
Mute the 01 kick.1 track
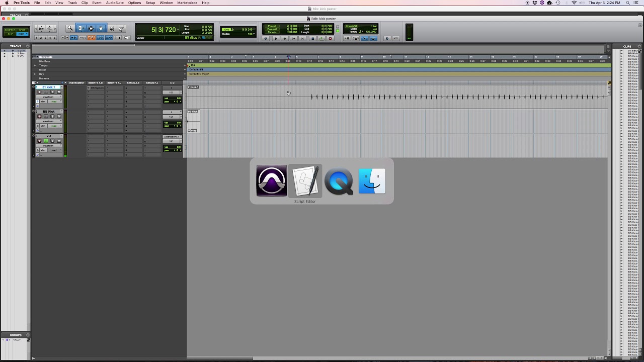[x=59, y=92]
